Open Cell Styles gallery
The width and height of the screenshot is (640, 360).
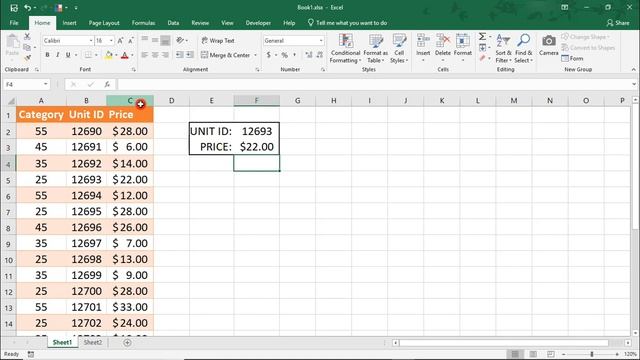tap(399, 49)
